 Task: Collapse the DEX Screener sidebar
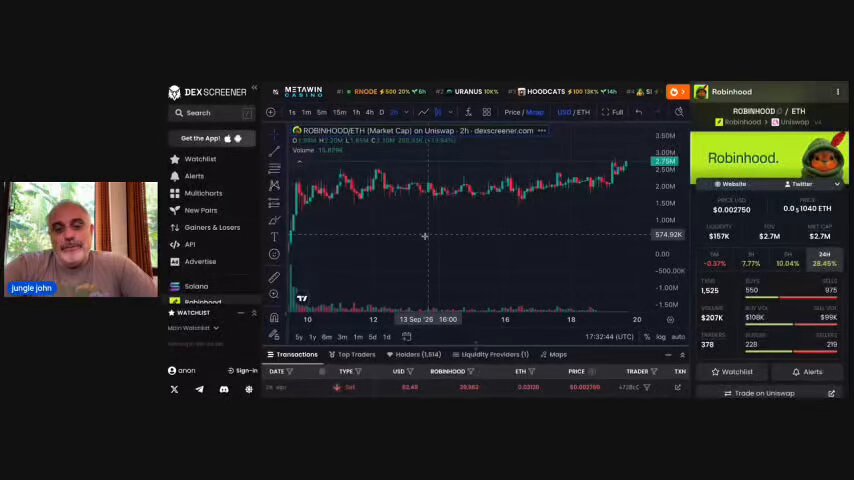(254, 87)
